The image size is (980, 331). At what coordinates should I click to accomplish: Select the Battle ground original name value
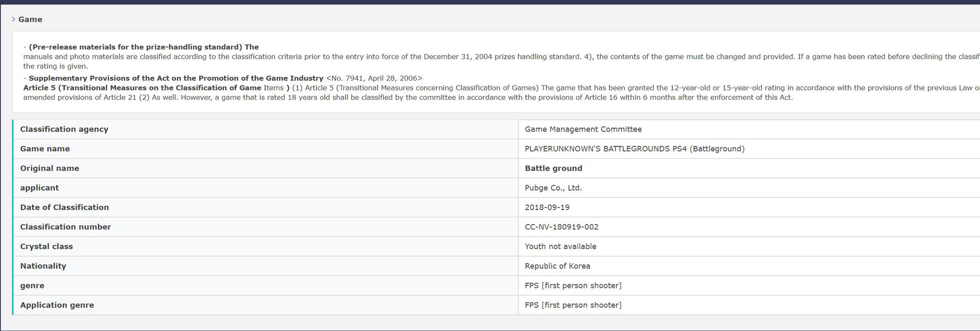click(x=553, y=168)
